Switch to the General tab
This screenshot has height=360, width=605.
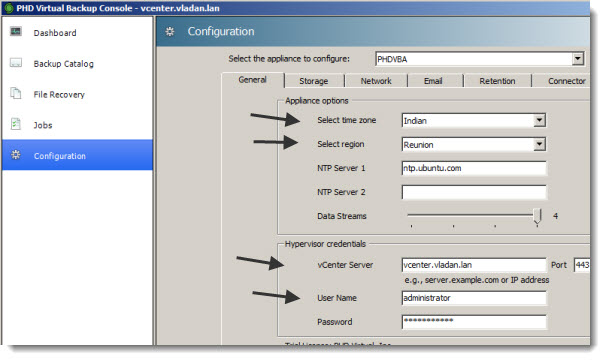click(x=253, y=80)
